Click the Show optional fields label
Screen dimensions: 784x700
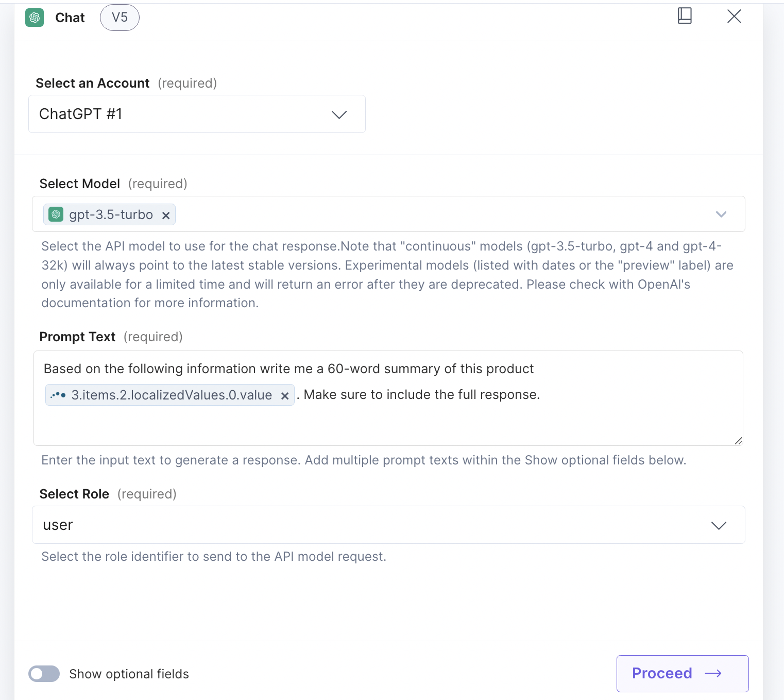coord(129,674)
